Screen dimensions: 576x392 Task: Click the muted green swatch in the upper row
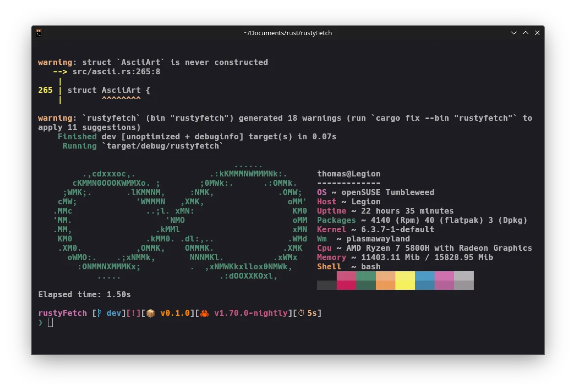[366, 276]
